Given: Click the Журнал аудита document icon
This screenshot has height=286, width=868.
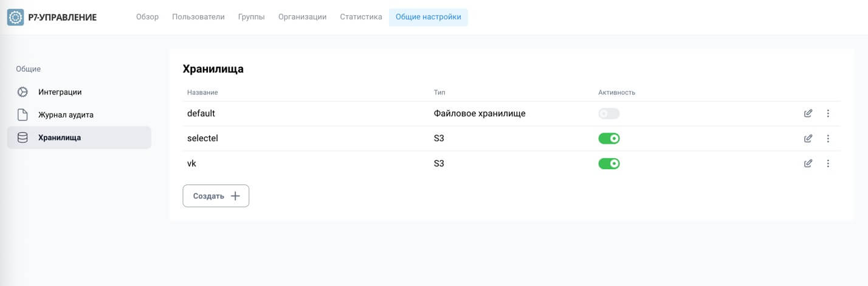Looking at the screenshot, I should tap(22, 114).
